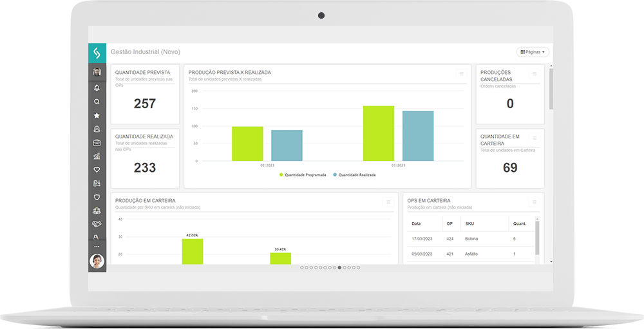
Task: Open the Produções Canceladas card menu
Action: (x=534, y=74)
